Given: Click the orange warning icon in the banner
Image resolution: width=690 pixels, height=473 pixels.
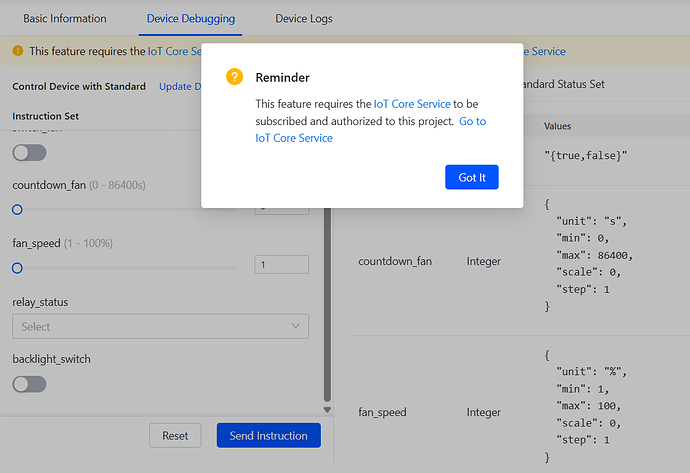Looking at the screenshot, I should [18, 51].
